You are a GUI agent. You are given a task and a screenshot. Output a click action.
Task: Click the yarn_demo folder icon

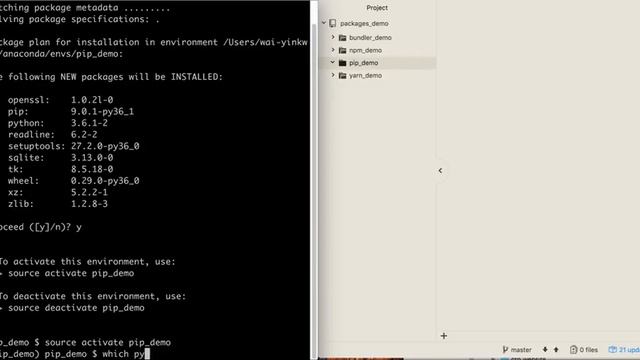342,76
